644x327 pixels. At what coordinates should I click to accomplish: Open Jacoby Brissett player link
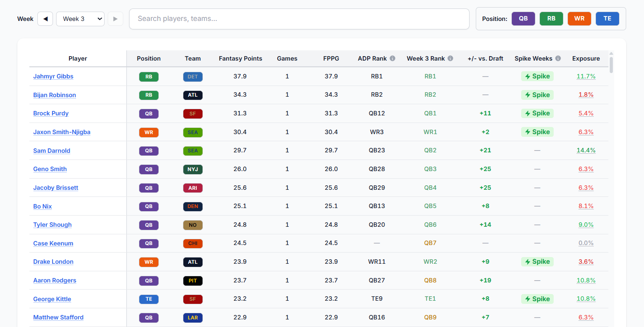[56, 188]
